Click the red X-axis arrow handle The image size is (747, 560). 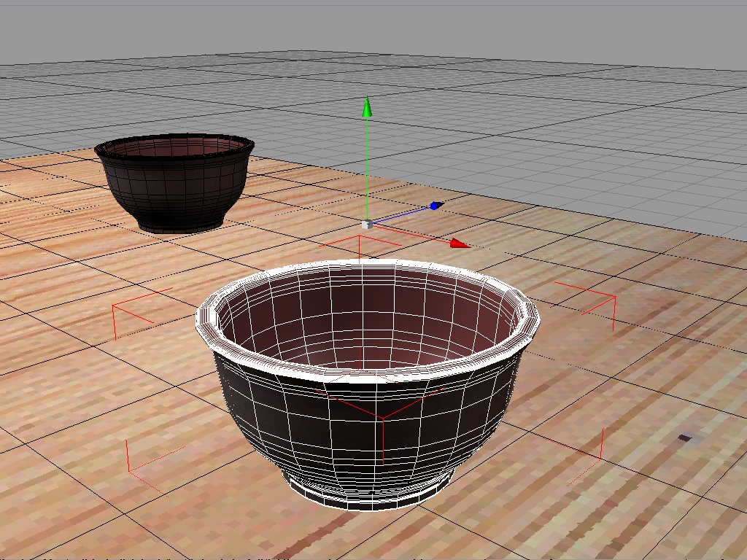coord(460,244)
